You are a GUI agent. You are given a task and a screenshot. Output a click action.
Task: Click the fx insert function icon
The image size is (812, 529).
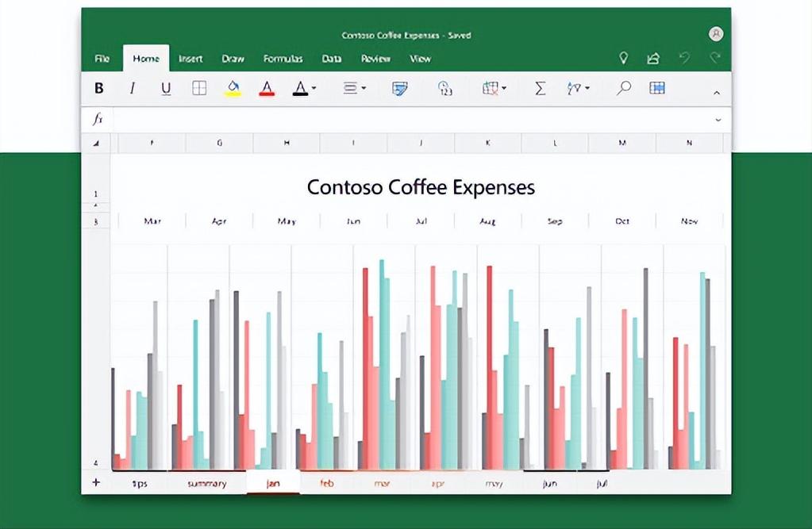98,120
